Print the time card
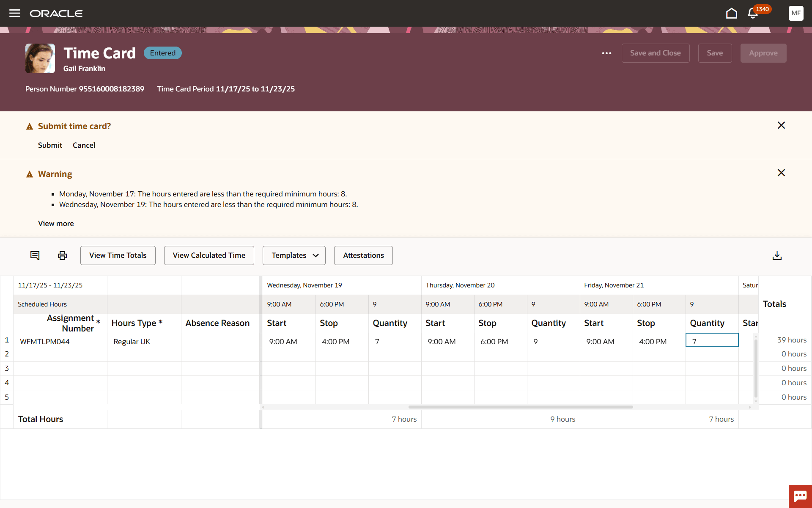This screenshot has height=508, width=812. point(62,255)
